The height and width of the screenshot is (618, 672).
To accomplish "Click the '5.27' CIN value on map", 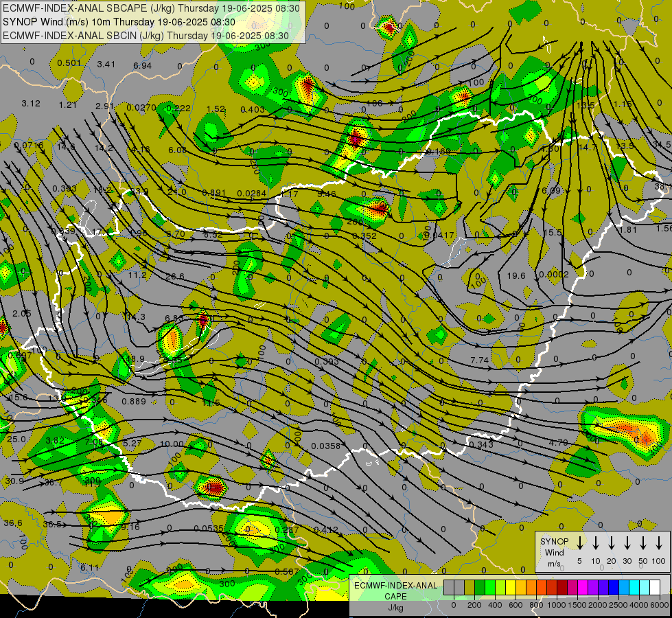I will (132, 443).
